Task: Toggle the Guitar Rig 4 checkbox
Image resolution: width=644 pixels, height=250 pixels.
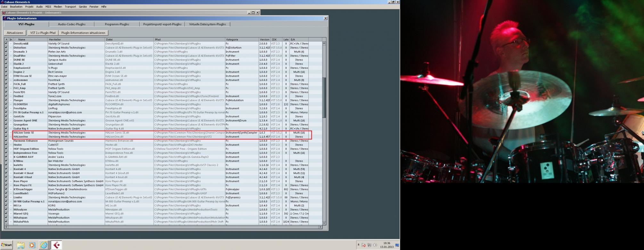Action: pyautogui.click(x=6, y=129)
